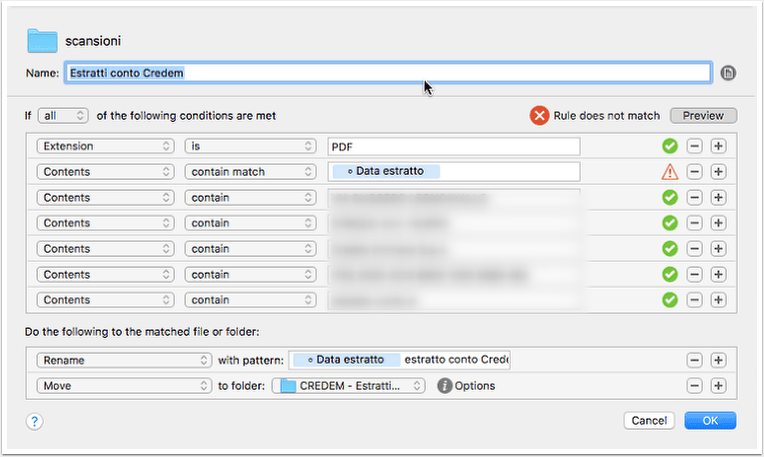
Task: Open the Rename action type dropdown
Action: click(x=124, y=360)
